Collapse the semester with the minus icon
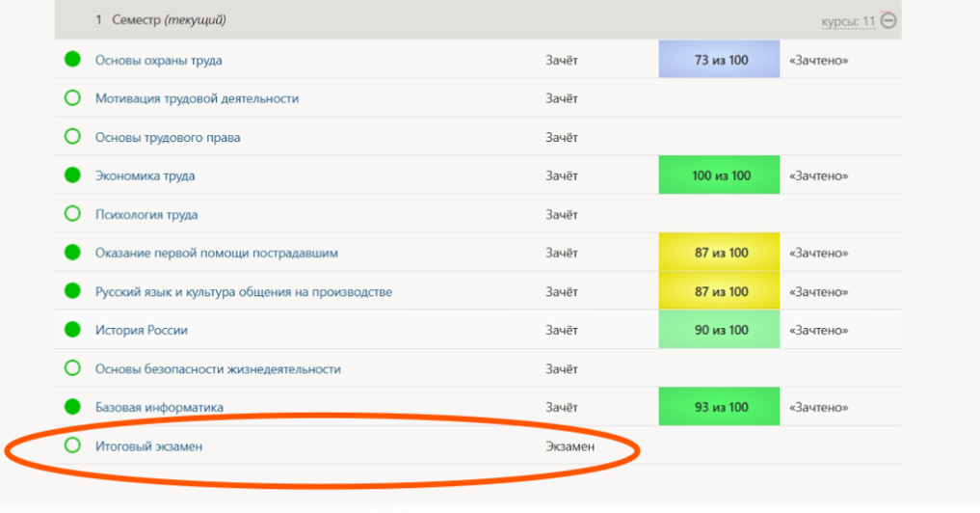980x513 pixels. [888, 20]
